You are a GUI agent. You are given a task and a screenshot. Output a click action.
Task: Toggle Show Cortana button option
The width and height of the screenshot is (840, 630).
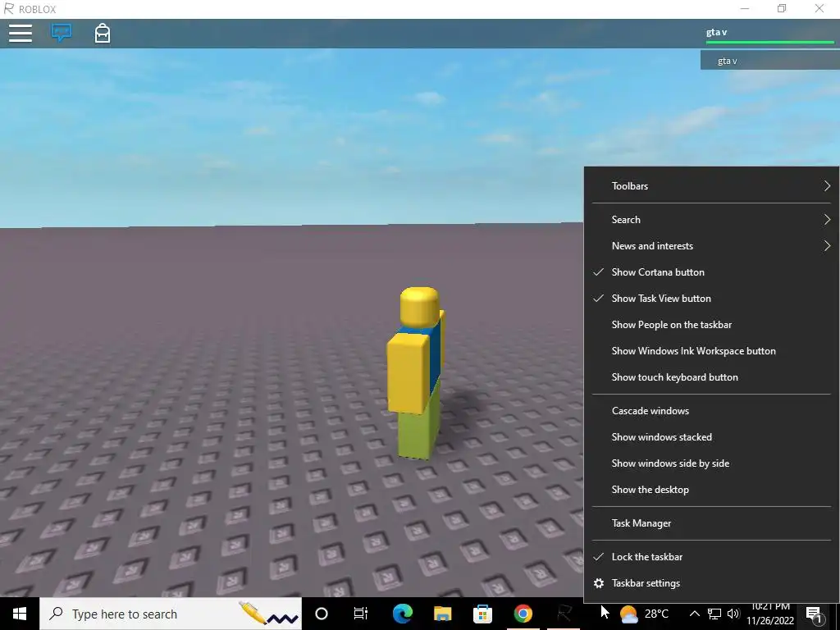711,272
